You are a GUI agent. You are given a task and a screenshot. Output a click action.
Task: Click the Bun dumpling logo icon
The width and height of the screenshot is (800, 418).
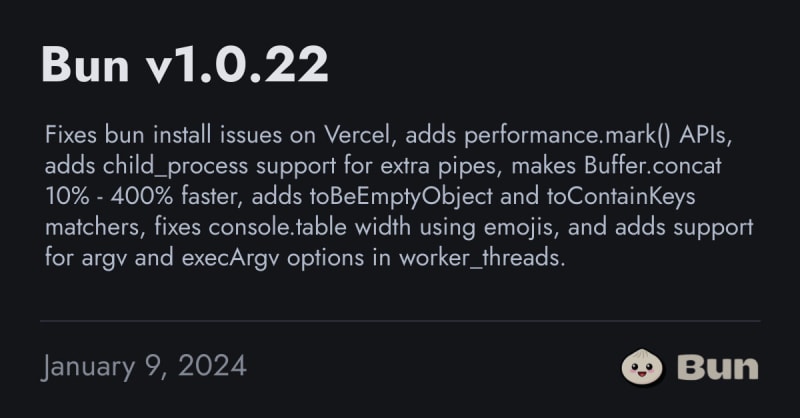coord(643,366)
